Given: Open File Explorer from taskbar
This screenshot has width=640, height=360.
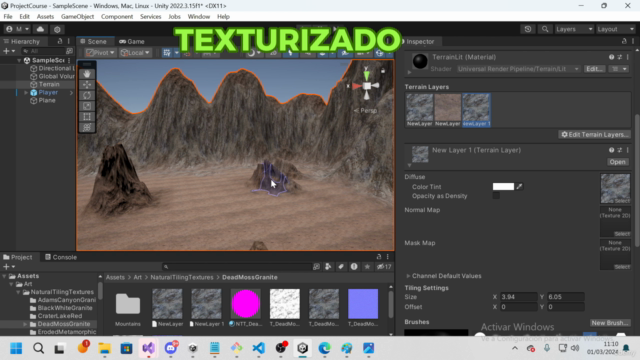Looking at the screenshot, I should pos(104,348).
